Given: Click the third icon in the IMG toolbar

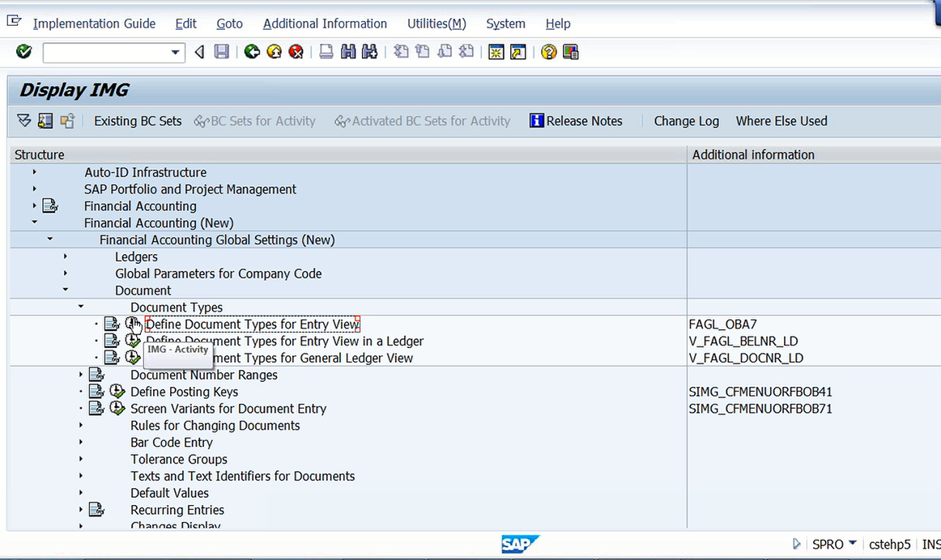Looking at the screenshot, I should pos(67,121).
